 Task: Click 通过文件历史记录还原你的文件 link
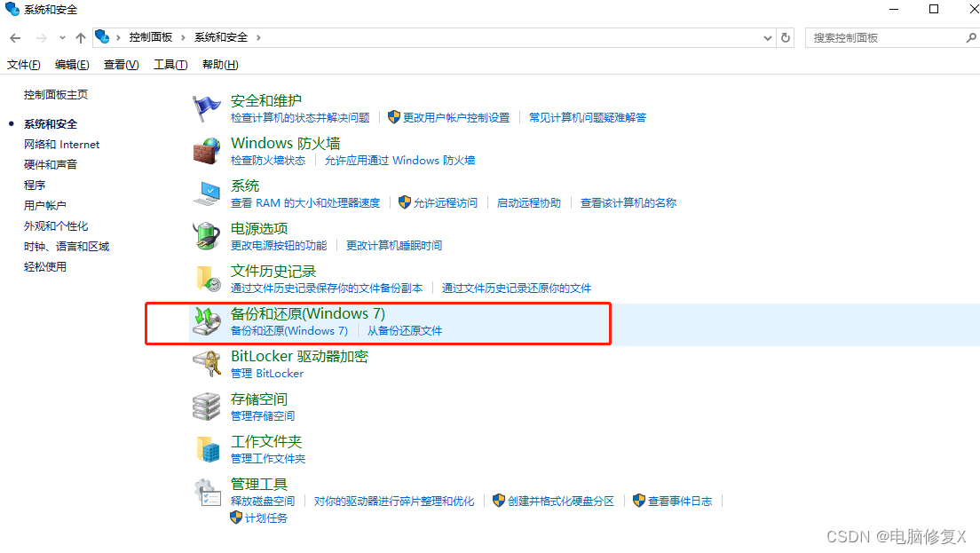tap(517, 288)
